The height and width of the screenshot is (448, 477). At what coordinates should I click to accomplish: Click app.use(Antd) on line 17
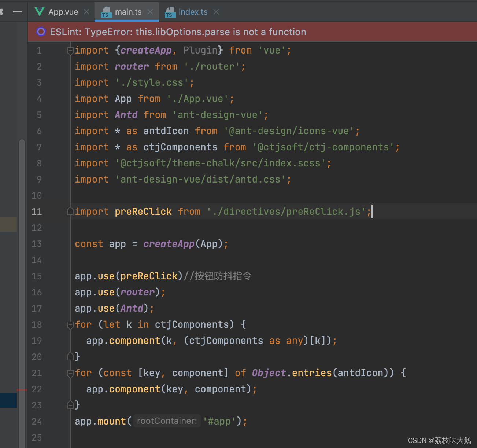pyautogui.click(x=112, y=308)
